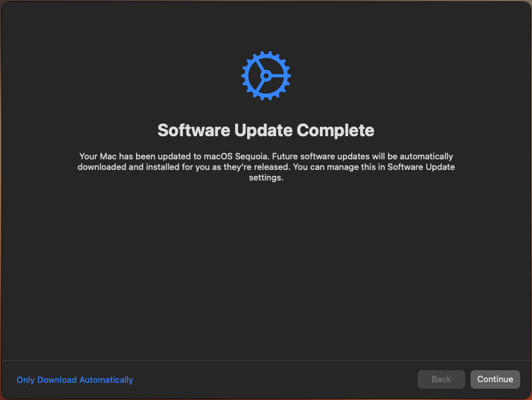The width and height of the screenshot is (532, 400).
Task: Choose Only Download Automatically for future updates
Action: 75,380
